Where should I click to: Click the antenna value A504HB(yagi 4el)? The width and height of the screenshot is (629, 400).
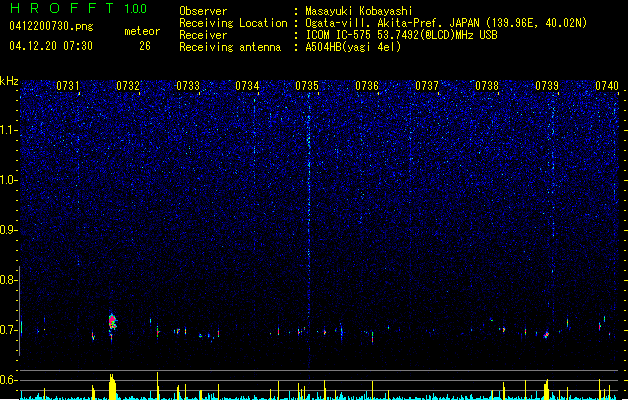[353, 47]
